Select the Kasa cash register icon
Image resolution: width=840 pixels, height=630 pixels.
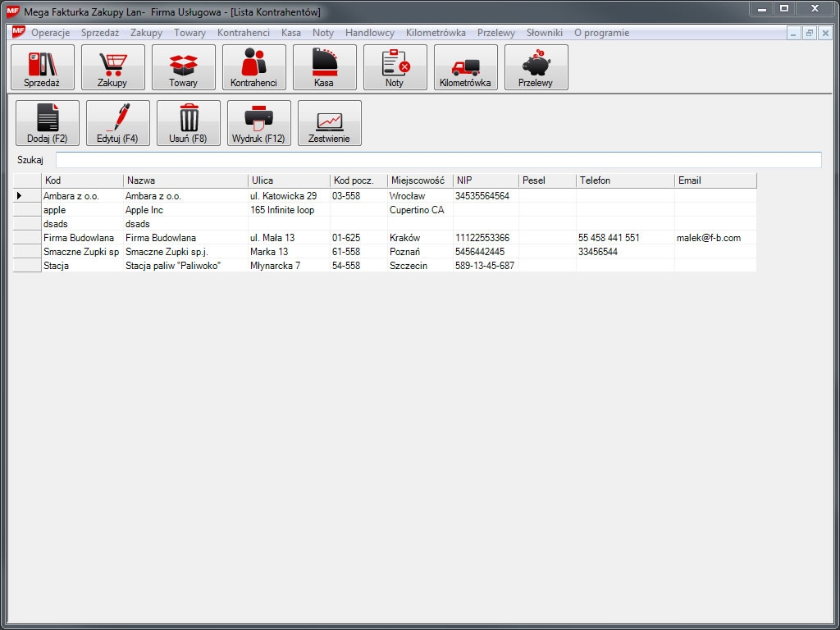point(325,67)
